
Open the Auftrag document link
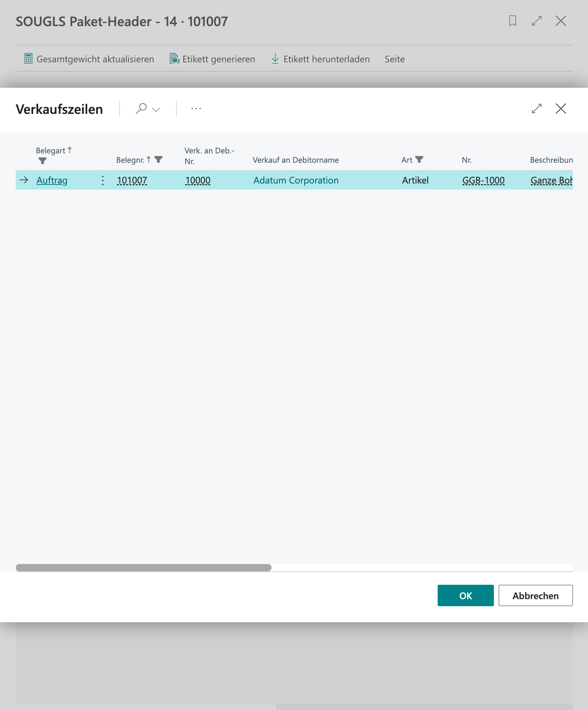52,180
